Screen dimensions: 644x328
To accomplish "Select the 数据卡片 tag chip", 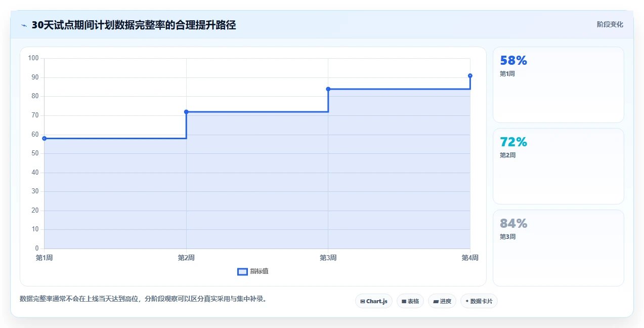I will point(479,301).
